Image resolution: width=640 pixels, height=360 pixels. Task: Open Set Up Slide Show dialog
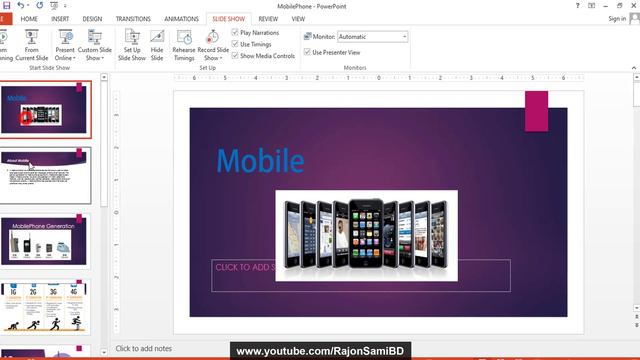pos(132,45)
